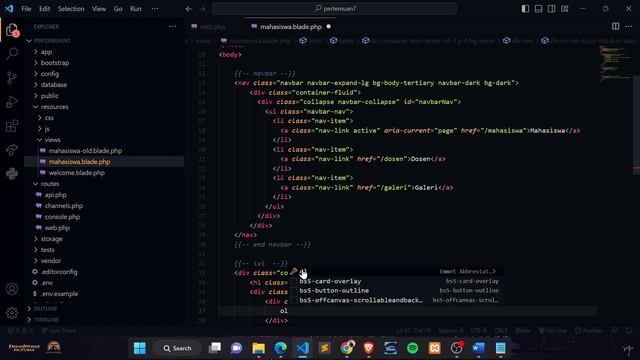Open Windows Start button
This screenshot has height=360, width=640.
pyautogui.click(x=140, y=348)
